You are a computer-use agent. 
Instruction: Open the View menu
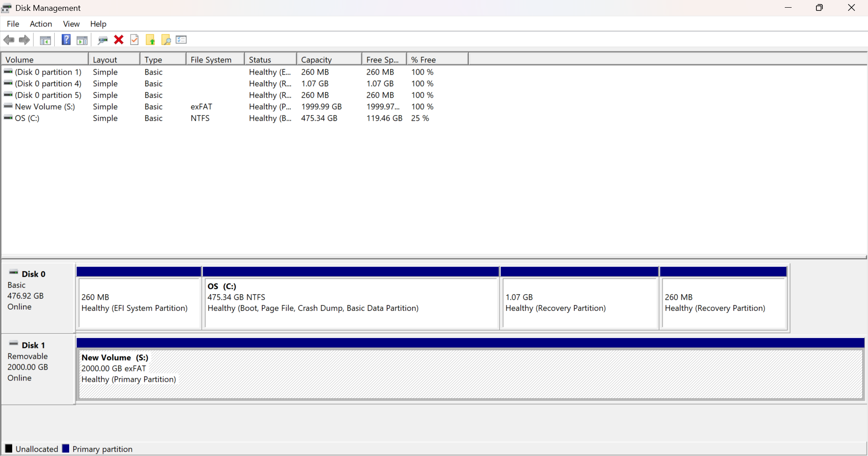[71, 24]
